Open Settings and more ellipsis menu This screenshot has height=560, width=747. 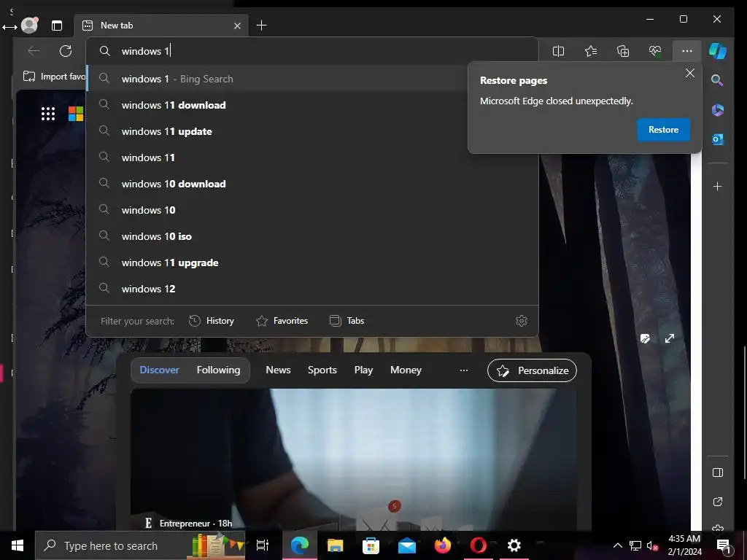tap(687, 51)
